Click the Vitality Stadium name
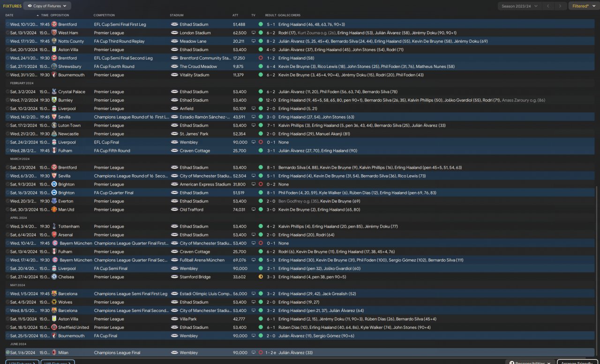 point(195,75)
